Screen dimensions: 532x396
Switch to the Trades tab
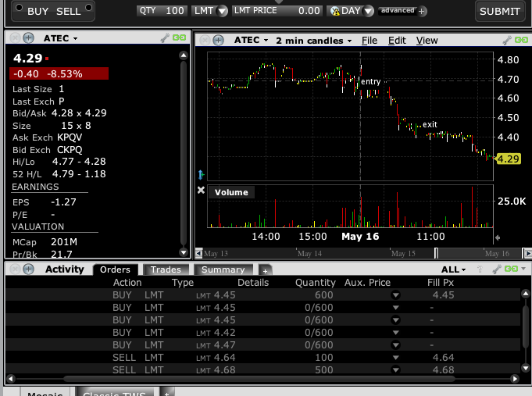point(166,269)
